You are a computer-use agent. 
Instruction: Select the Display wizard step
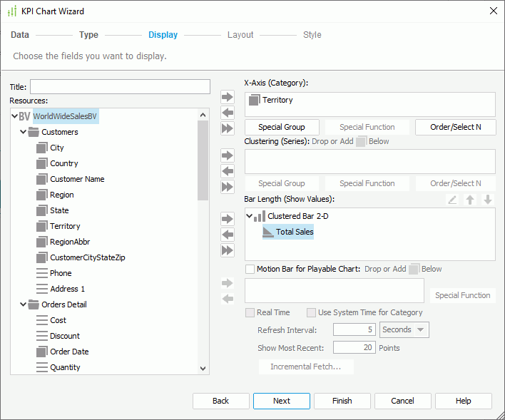(x=163, y=35)
